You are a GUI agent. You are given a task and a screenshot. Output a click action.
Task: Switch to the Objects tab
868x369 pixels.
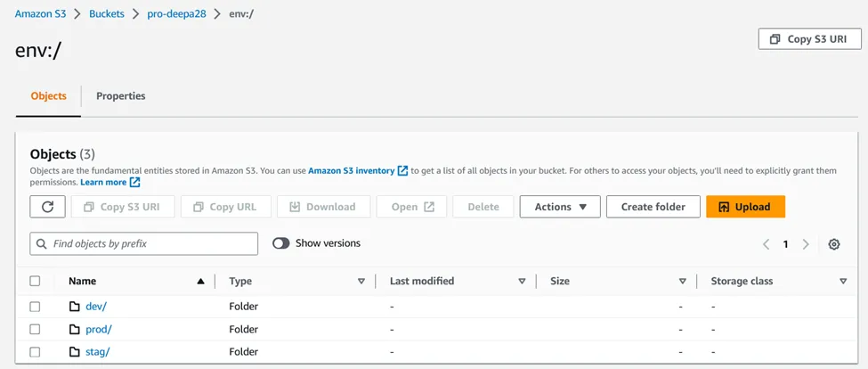pos(49,96)
